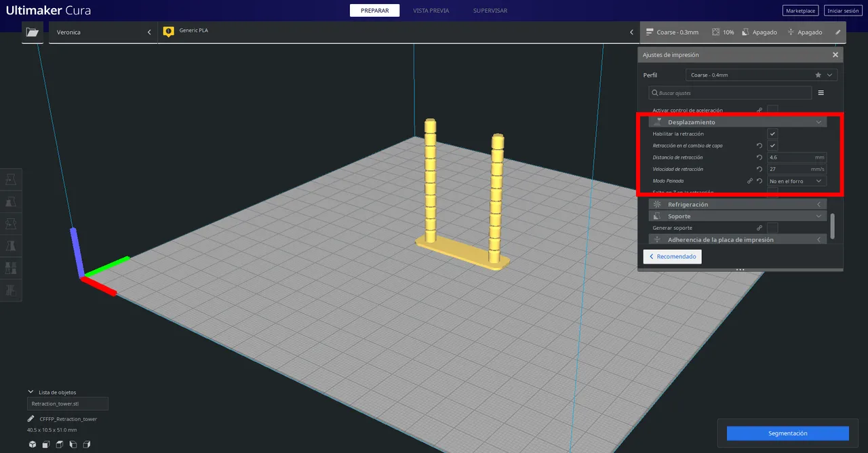Screen dimensions: 868x453
Task: Click link icon beside Generar soporte
Action: [x=759, y=228]
